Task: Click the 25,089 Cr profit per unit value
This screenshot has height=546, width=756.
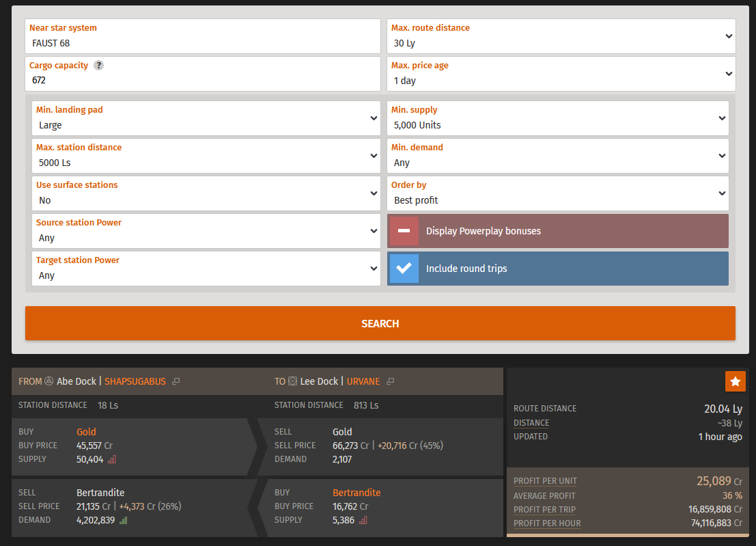Action: (719, 481)
